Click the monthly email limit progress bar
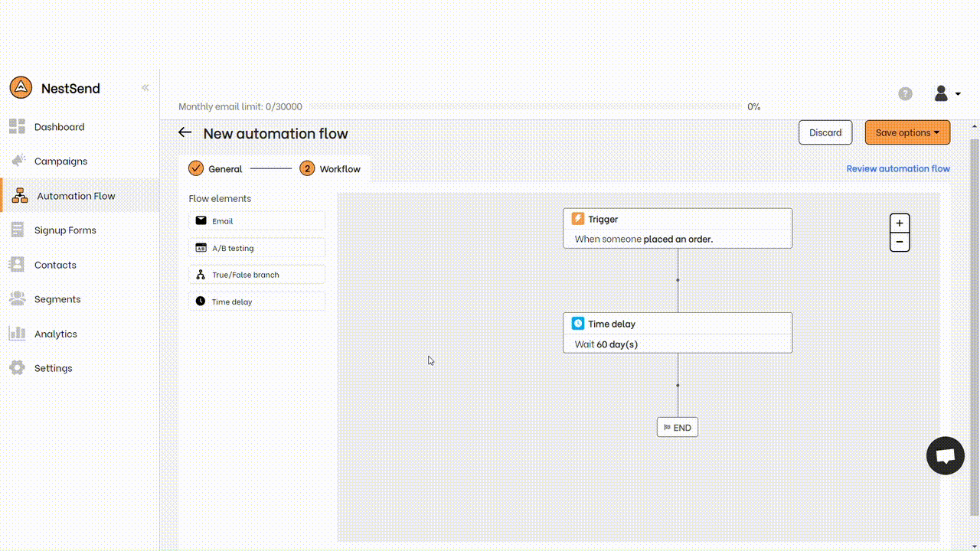Screen dimensions: 980x551 pyautogui.click(x=525, y=106)
